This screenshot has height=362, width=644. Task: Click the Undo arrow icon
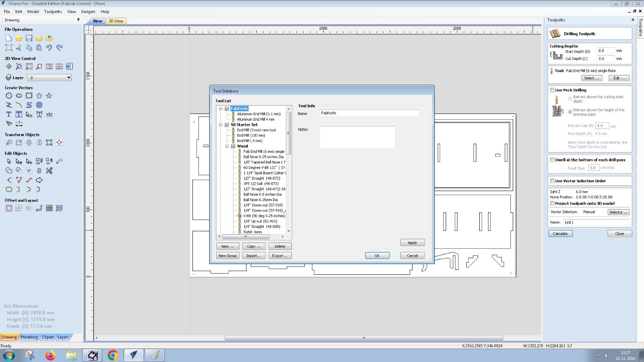pos(49,48)
